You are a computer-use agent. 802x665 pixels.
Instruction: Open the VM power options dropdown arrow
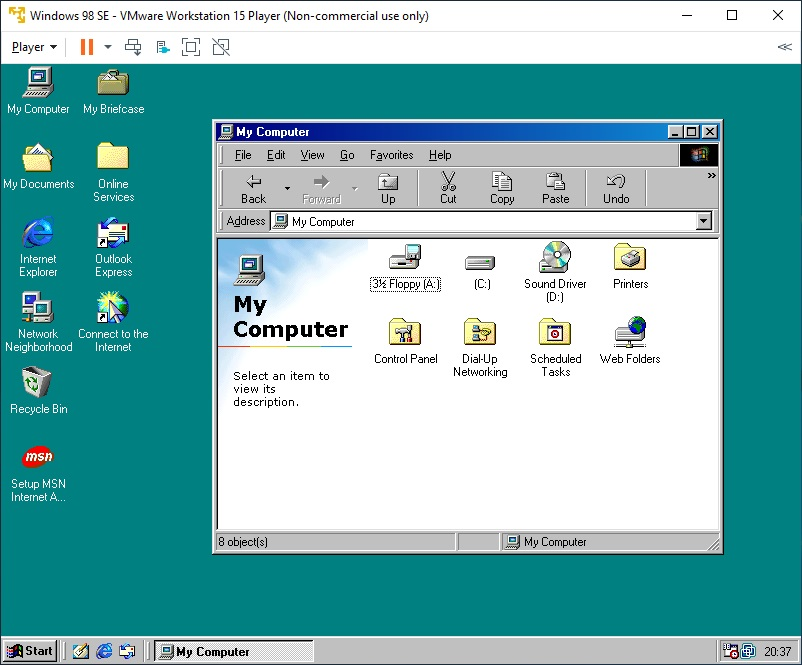point(108,47)
